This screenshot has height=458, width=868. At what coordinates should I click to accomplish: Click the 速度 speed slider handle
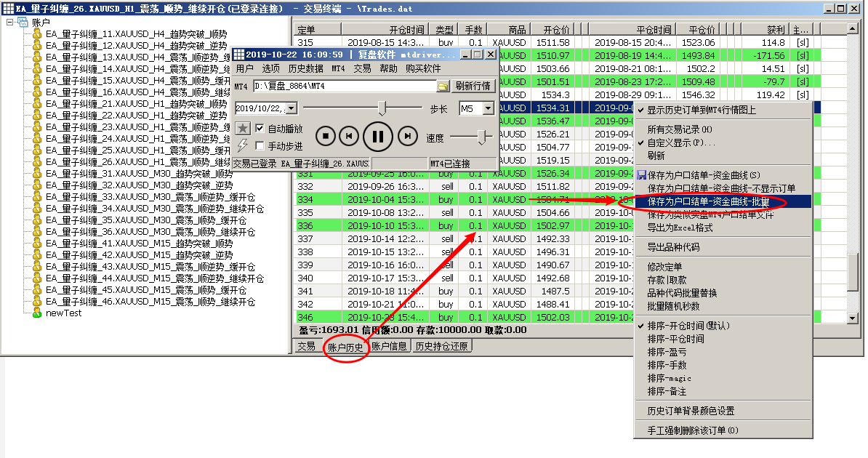point(481,136)
